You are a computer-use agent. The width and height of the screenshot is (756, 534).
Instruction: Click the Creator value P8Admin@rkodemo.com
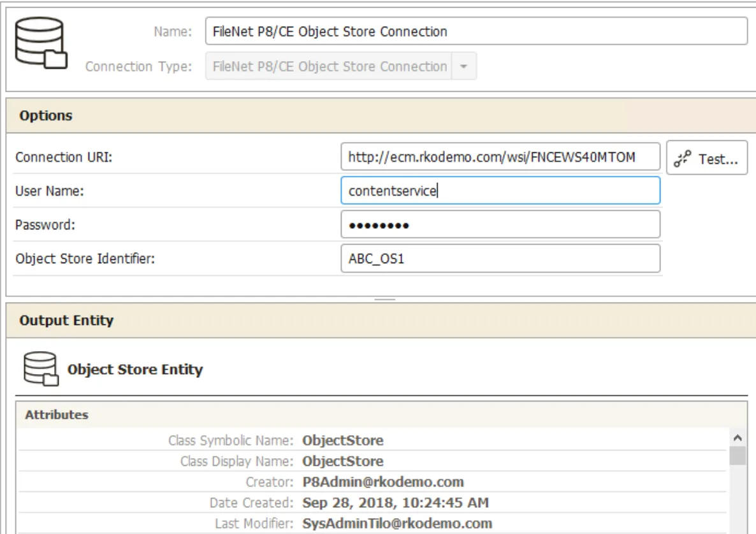pos(383,482)
